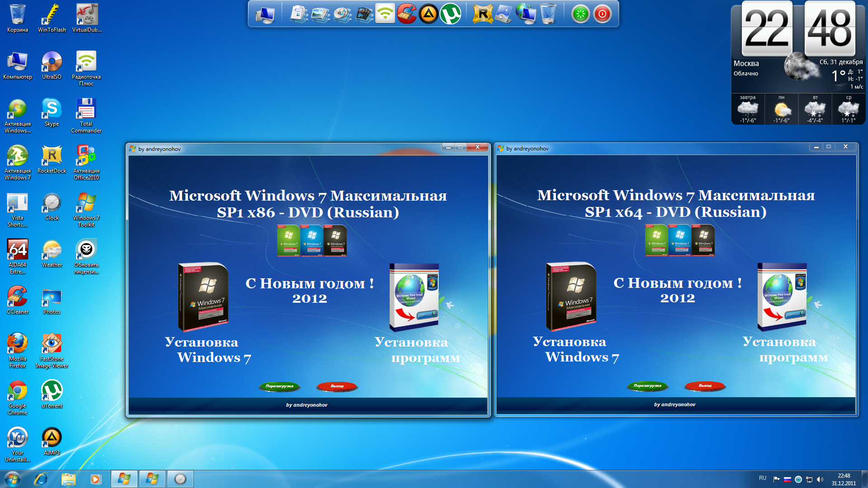Click Установка Windows 7 in x64 window
The width and height of the screenshot is (868, 488).
576,349
